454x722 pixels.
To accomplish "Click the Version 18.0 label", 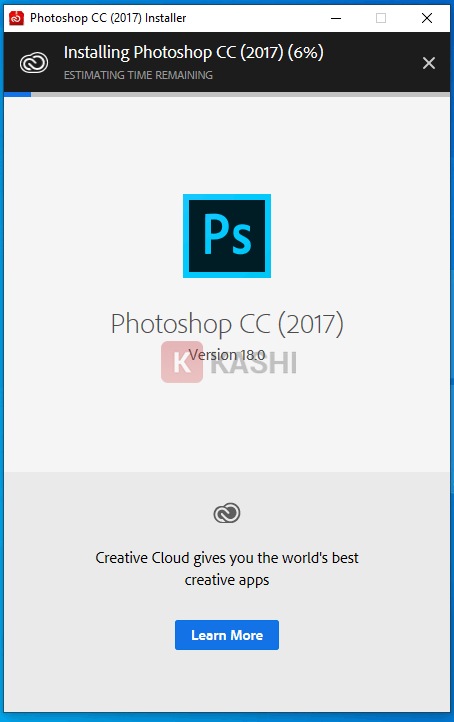I will [x=227, y=355].
